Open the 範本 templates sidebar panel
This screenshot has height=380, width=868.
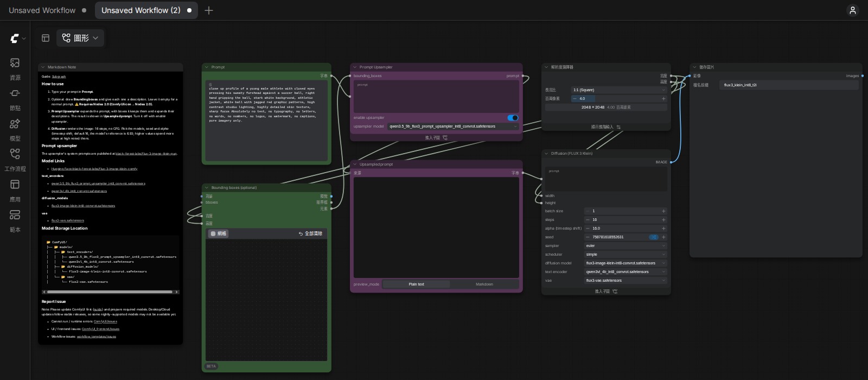tap(15, 221)
